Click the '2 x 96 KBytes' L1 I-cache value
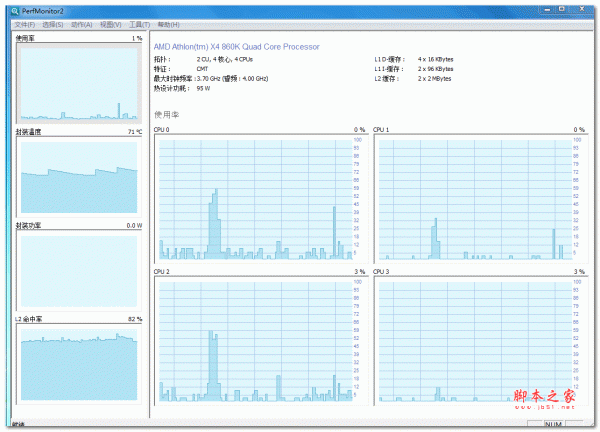The height and width of the screenshot is (432, 600). pyautogui.click(x=435, y=69)
